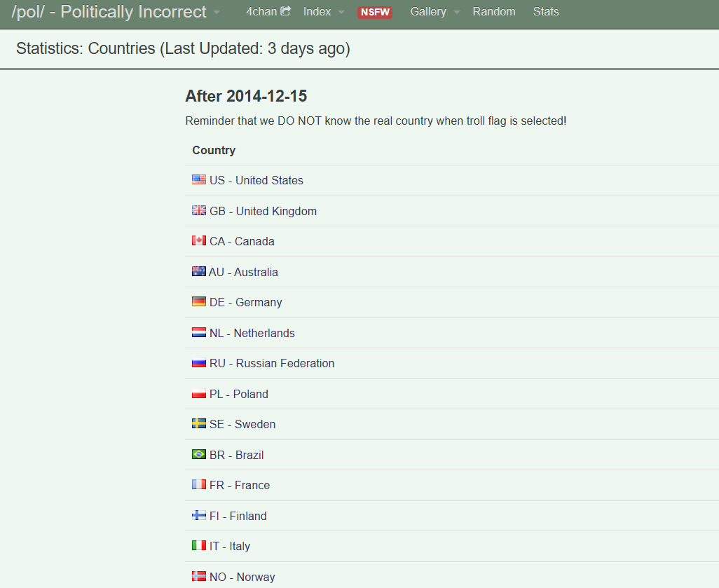Open the Gallery menu item
The width and height of the screenshot is (719, 588).
point(427,11)
